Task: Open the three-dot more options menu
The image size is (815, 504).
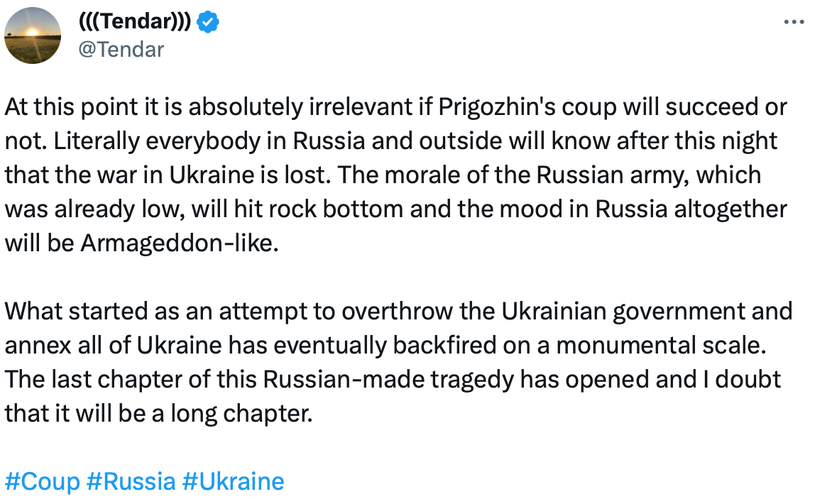Action: coord(793,22)
